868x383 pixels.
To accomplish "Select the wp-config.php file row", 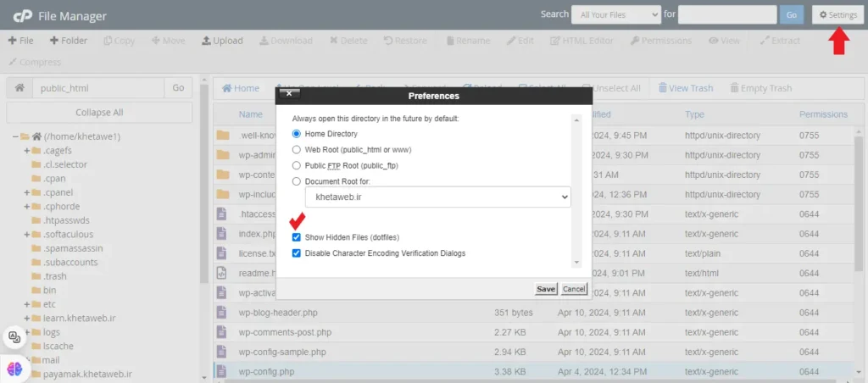I will pyautogui.click(x=536, y=371).
